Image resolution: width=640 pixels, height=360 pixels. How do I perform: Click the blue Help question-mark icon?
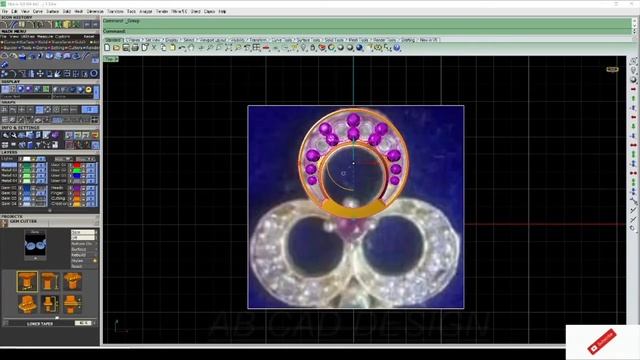pyautogui.click(x=397, y=48)
